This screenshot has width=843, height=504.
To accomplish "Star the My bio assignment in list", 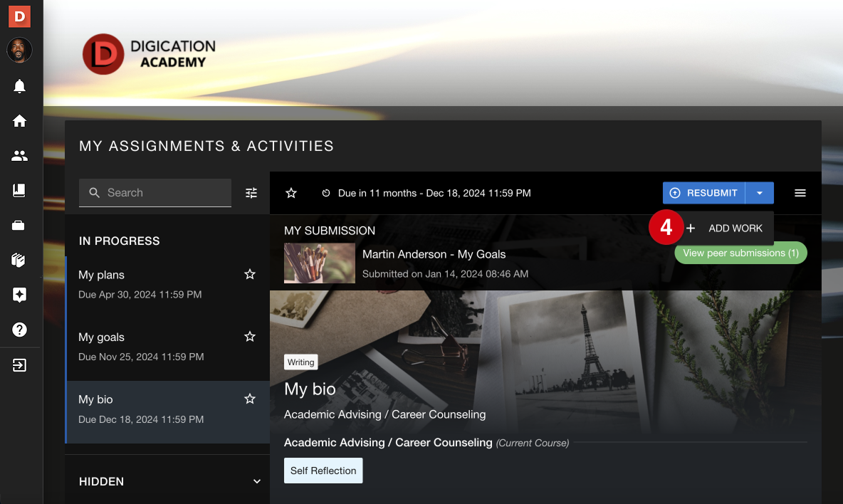I will click(x=249, y=399).
